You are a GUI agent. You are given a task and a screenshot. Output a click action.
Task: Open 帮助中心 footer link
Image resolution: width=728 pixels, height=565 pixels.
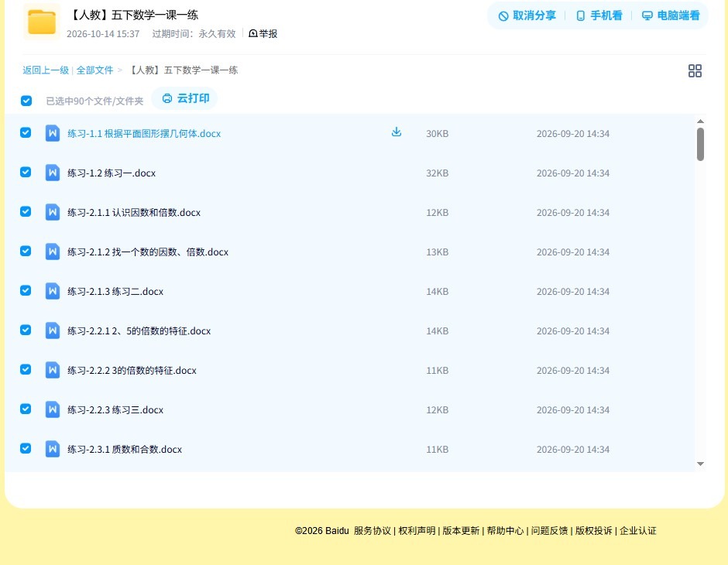pyautogui.click(x=505, y=531)
